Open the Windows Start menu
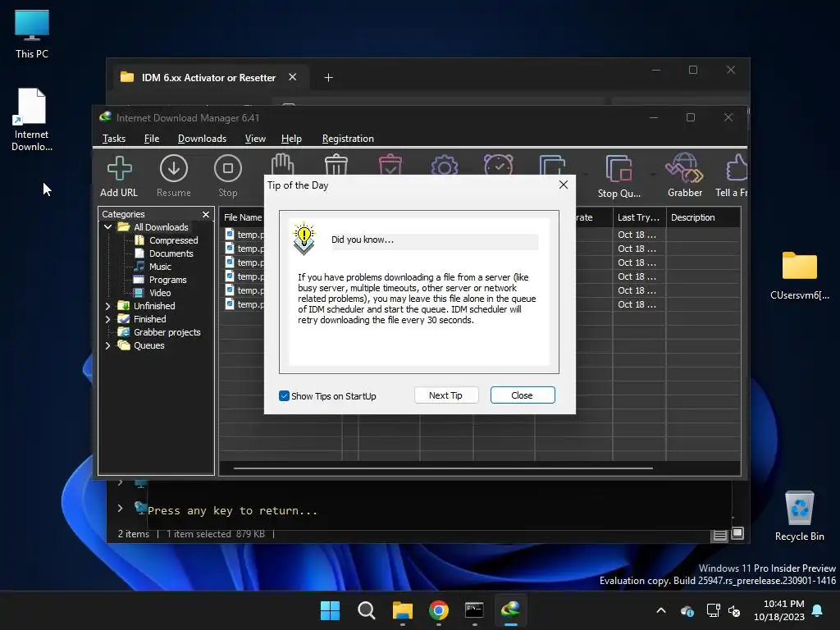Viewport: 840px width, 630px height. click(330, 610)
